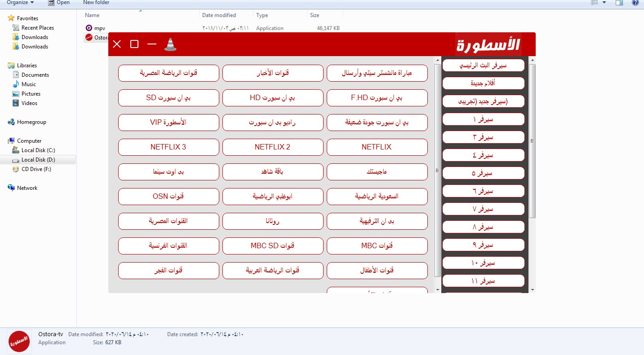This screenshot has width=644, height=355.
Task: Open the first NETFLIX category
Action: pos(377,147)
